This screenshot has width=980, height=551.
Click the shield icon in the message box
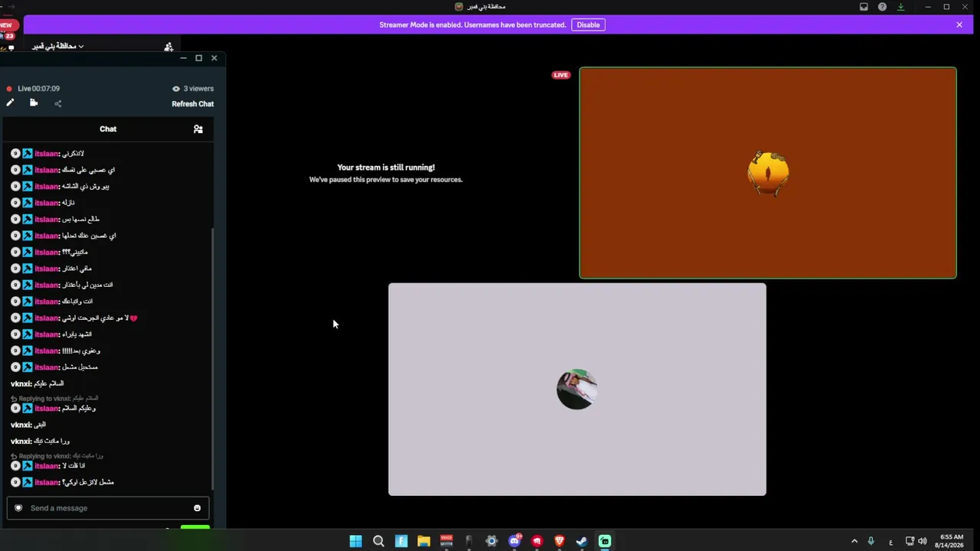[x=18, y=508]
